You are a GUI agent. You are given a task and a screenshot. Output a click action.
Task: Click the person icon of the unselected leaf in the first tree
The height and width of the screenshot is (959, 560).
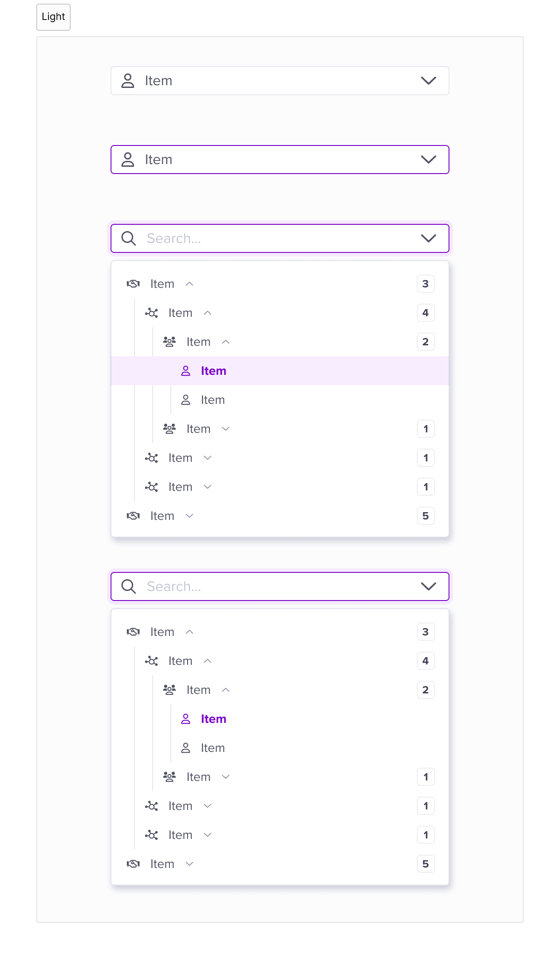[186, 400]
